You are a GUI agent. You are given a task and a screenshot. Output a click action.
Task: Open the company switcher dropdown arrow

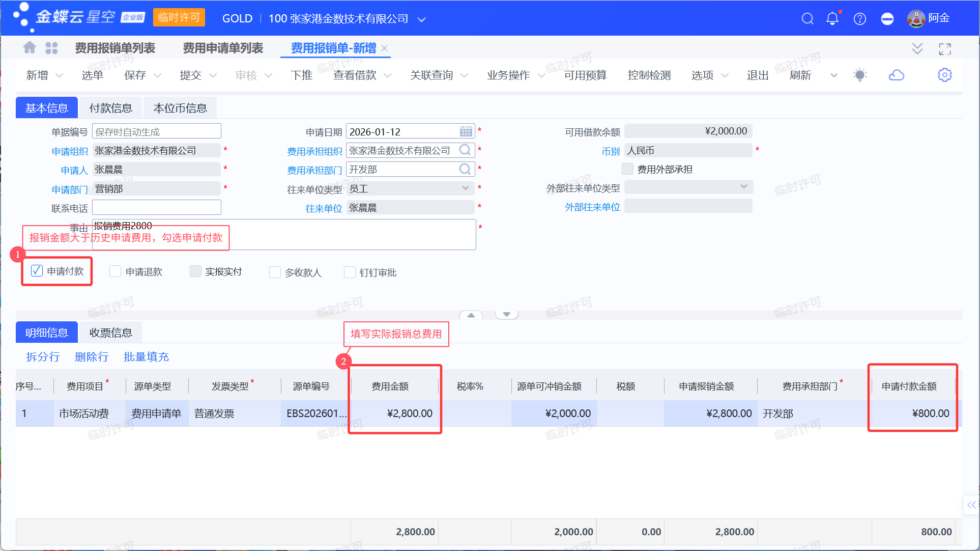tap(421, 19)
